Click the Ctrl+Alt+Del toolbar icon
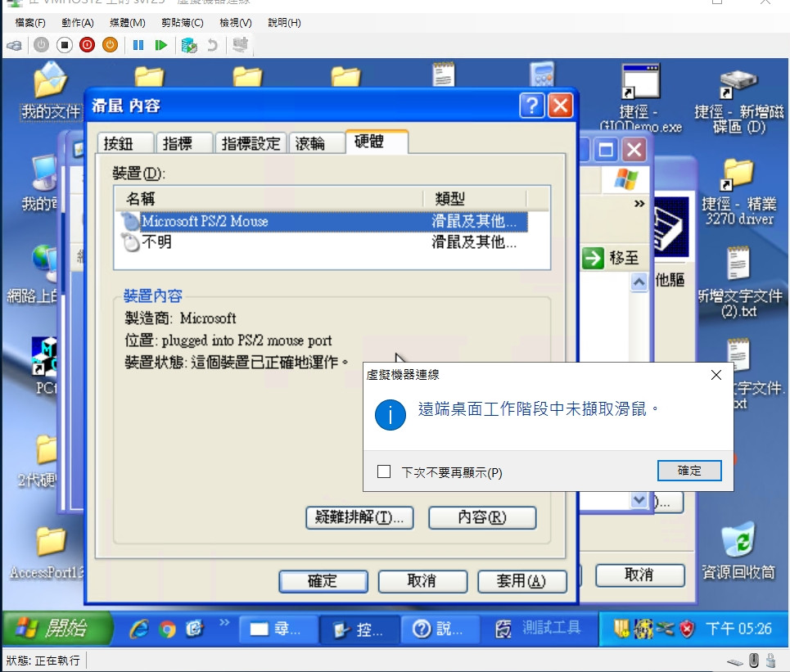790x672 pixels. pos(14,45)
